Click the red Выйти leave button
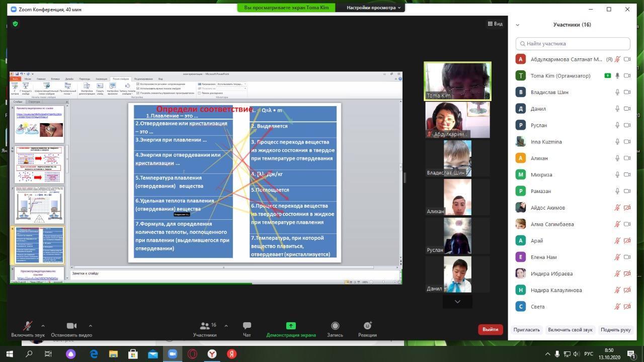This screenshot has height=362, width=644. coord(490,329)
